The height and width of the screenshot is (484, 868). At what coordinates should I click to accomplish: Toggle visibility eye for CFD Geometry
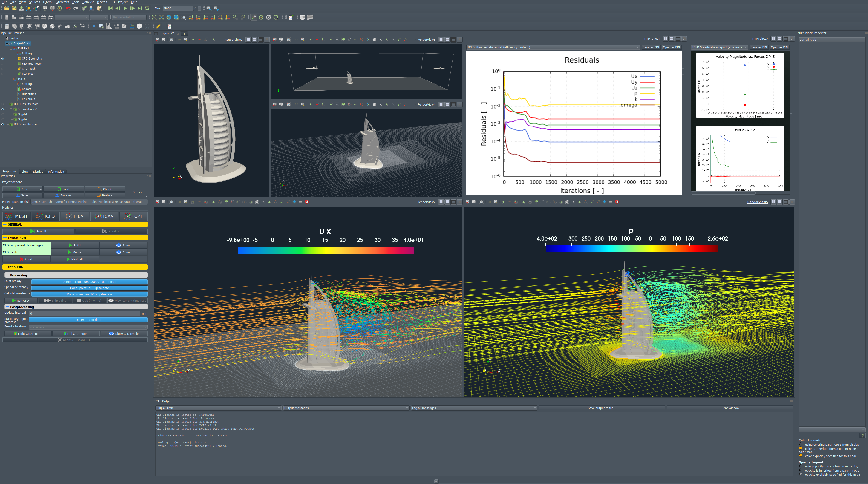click(x=3, y=59)
